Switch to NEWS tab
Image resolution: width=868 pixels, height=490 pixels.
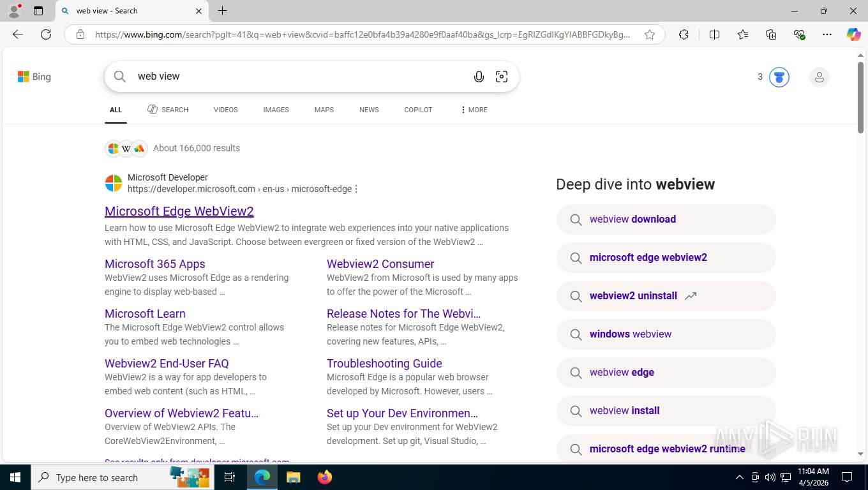pyautogui.click(x=369, y=110)
